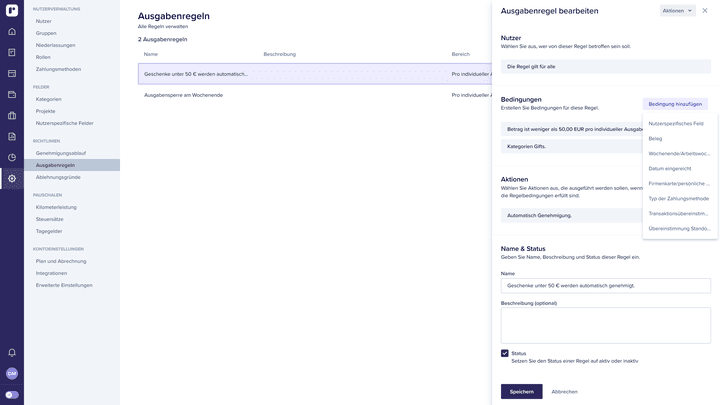
Task: Uncheck the Status checkbox
Action: (505, 353)
